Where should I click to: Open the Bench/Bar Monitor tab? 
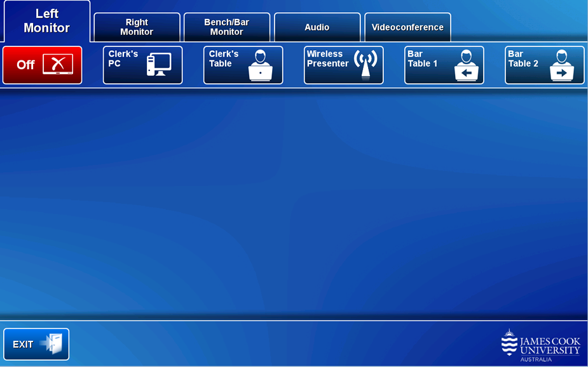pyautogui.click(x=227, y=27)
